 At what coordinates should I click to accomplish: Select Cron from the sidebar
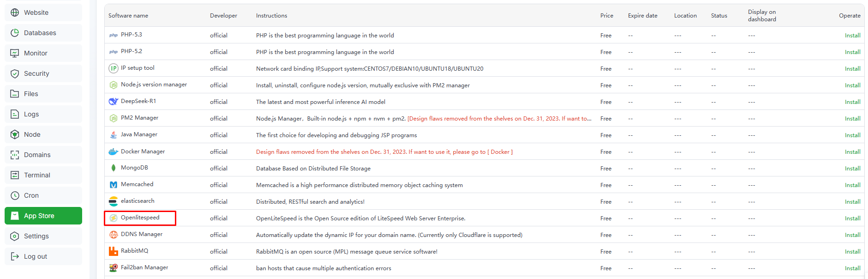coord(31,195)
